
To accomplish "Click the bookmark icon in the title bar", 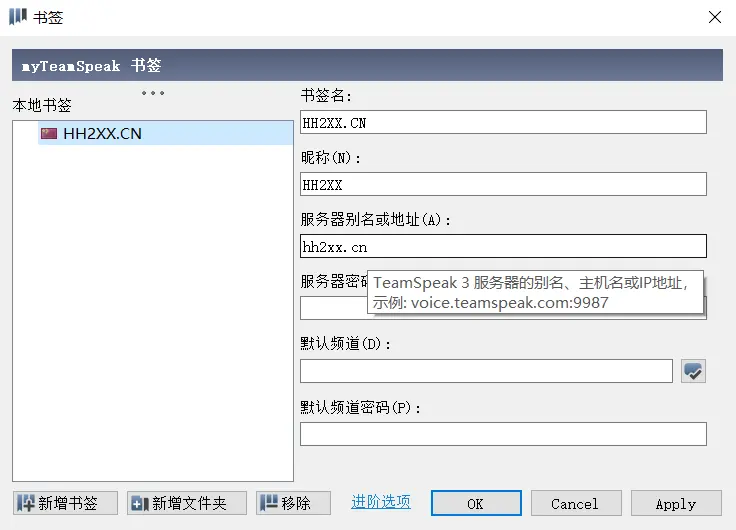I will (x=17, y=17).
